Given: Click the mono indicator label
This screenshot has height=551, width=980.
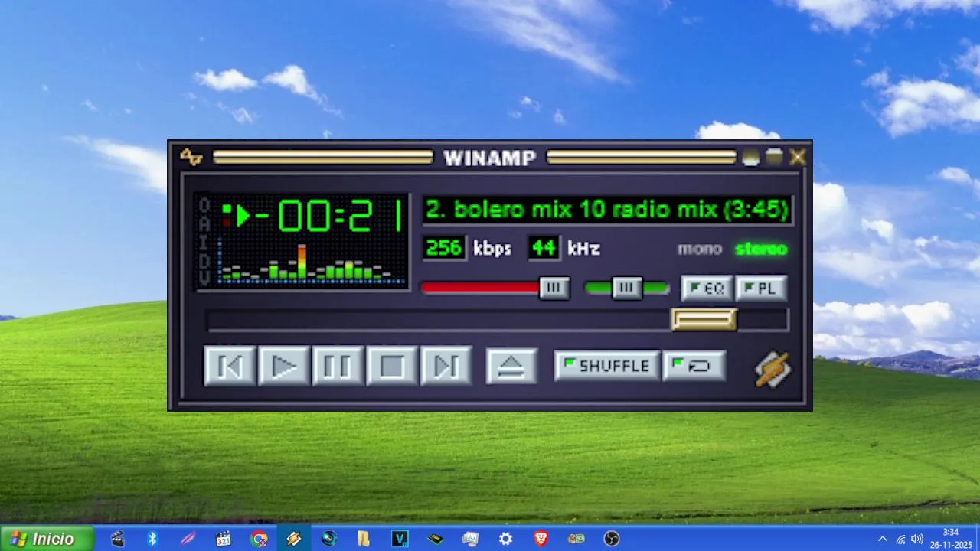Looking at the screenshot, I should click(x=700, y=249).
